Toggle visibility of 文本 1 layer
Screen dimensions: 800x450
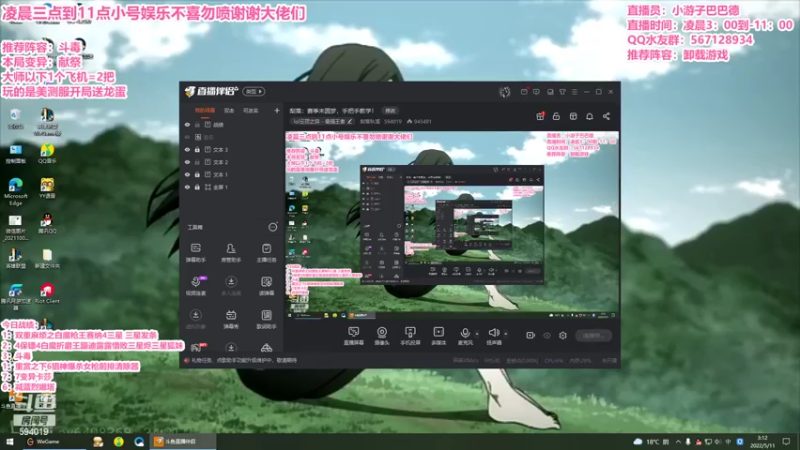click(x=187, y=174)
